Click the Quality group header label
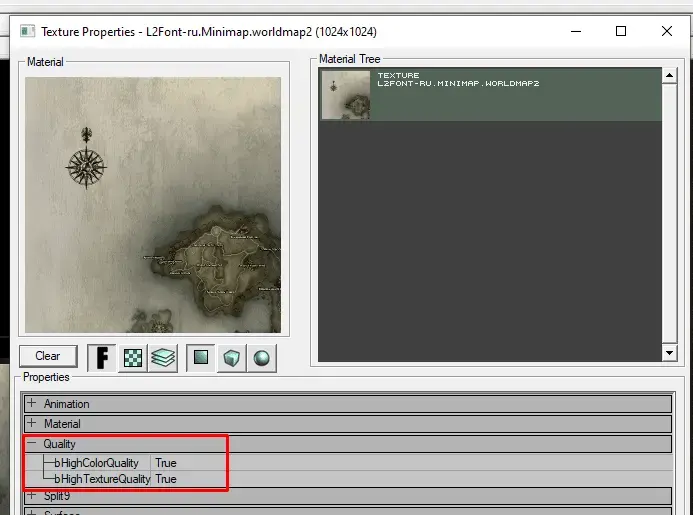The height and width of the screenshot is (515, 693). pos(59,443)
